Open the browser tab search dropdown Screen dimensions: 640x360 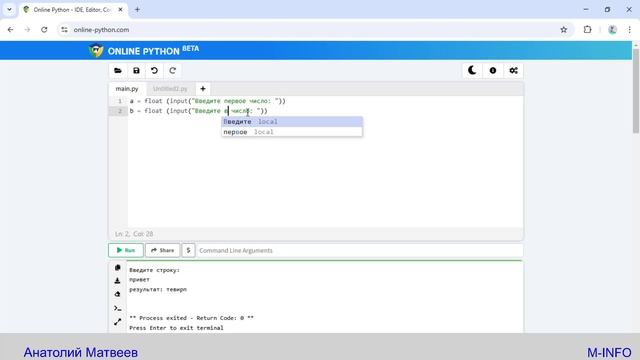coord(9,9)
